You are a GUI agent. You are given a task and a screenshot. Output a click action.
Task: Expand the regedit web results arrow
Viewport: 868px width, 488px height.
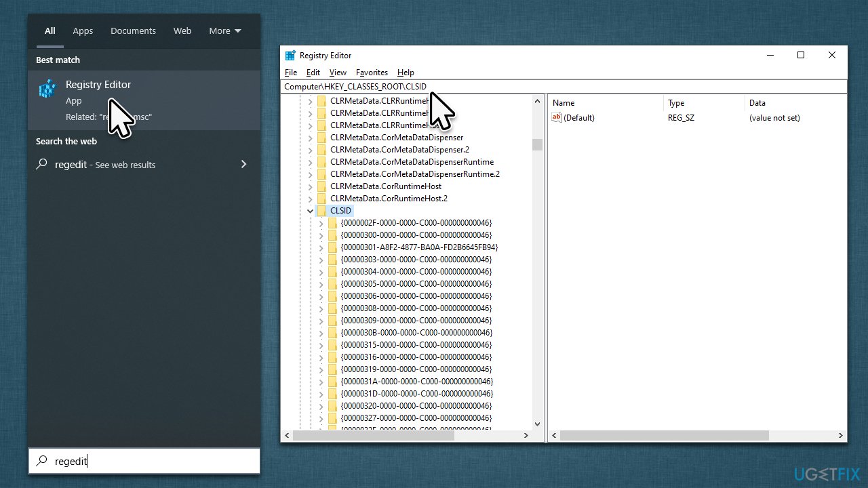point(243,164)
